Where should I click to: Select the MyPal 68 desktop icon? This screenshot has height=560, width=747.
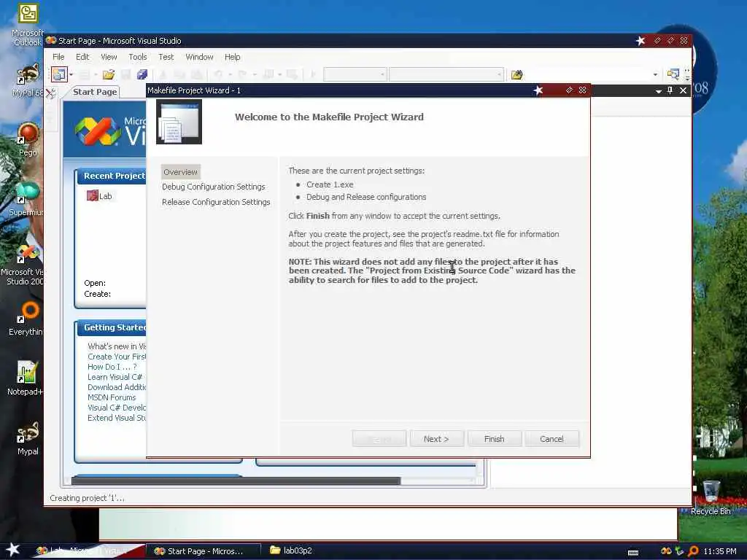tap(28, 80)
